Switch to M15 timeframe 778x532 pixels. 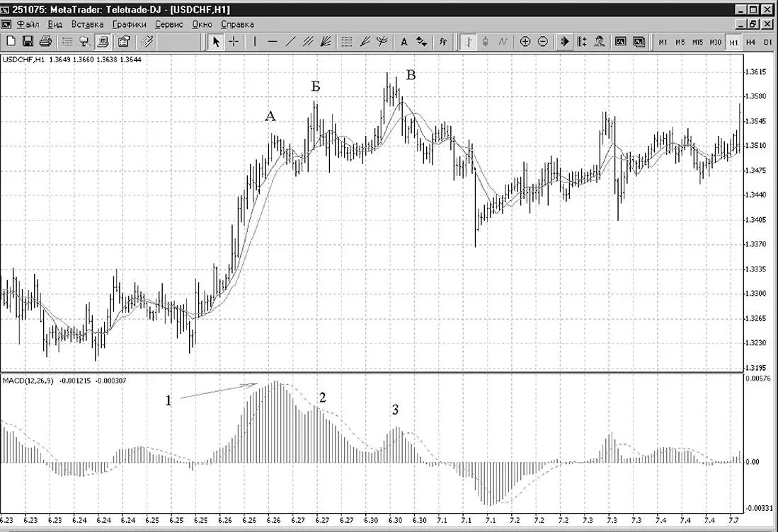697,42
